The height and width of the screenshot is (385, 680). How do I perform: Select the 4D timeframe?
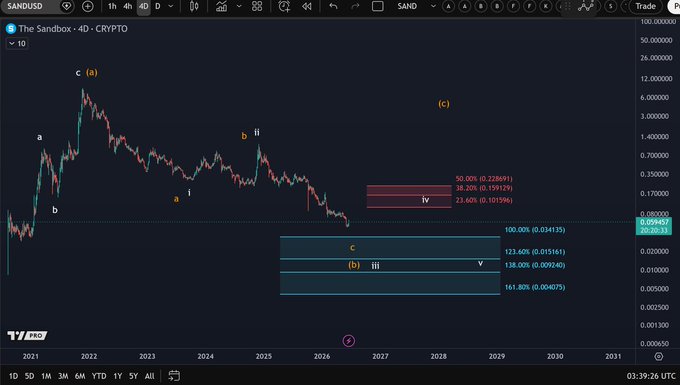(x=144, y=6)
